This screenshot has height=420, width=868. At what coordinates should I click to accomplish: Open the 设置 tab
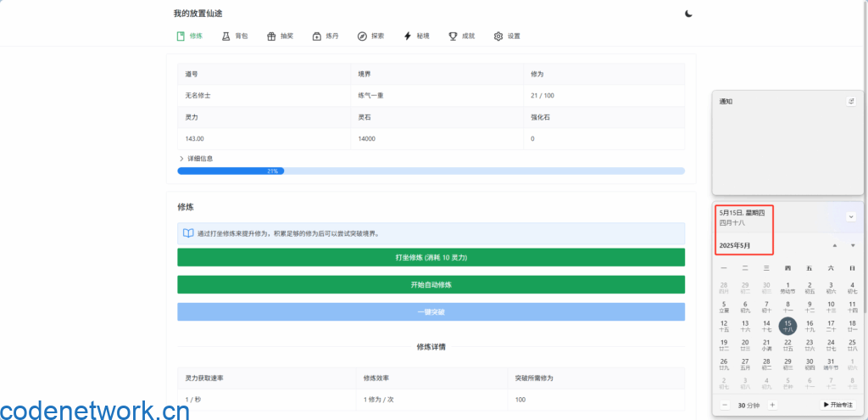click(x=507, y=36)
